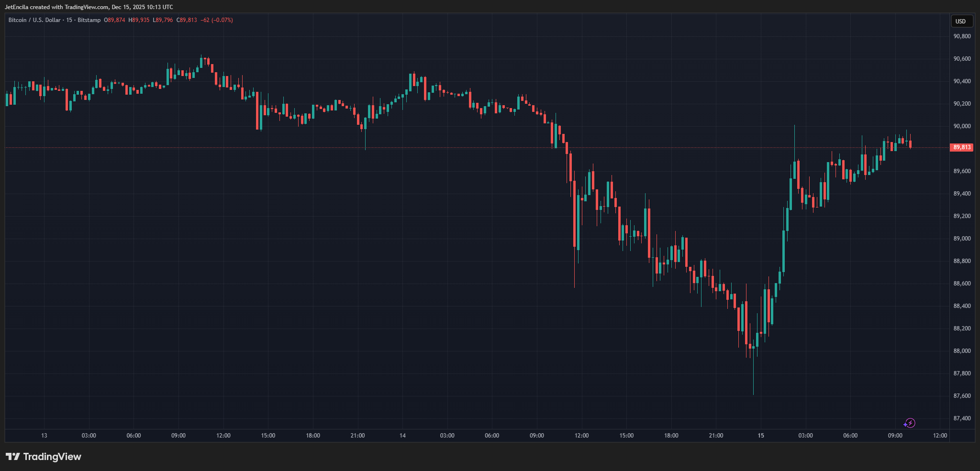Viewport: 980px width, 471px height.
Task: Click the low price value L89,796
Action: click(x=163, y=20)
